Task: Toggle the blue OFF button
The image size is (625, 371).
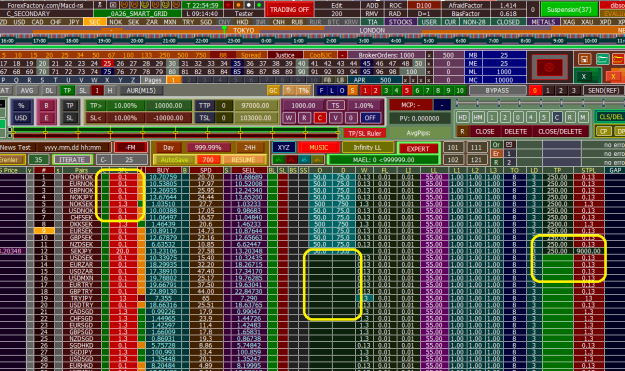Action: 370,118
